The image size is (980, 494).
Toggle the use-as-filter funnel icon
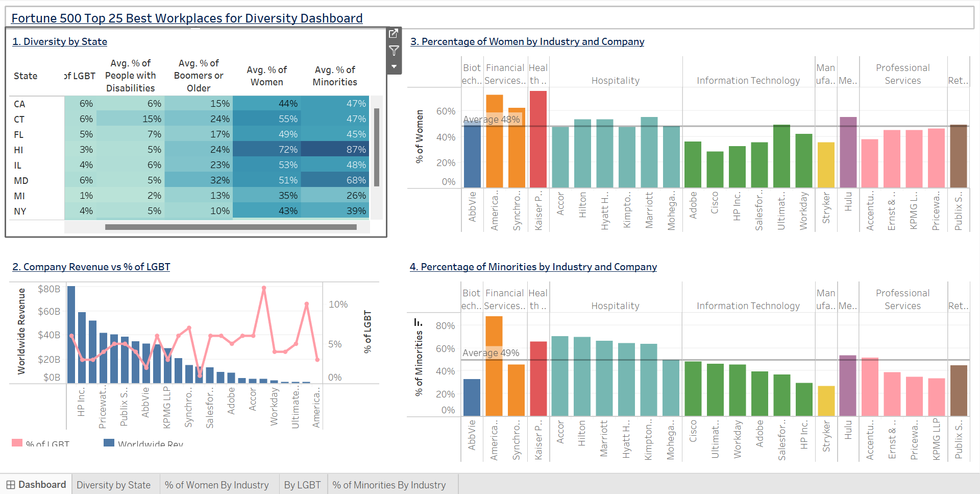point(394,51)
